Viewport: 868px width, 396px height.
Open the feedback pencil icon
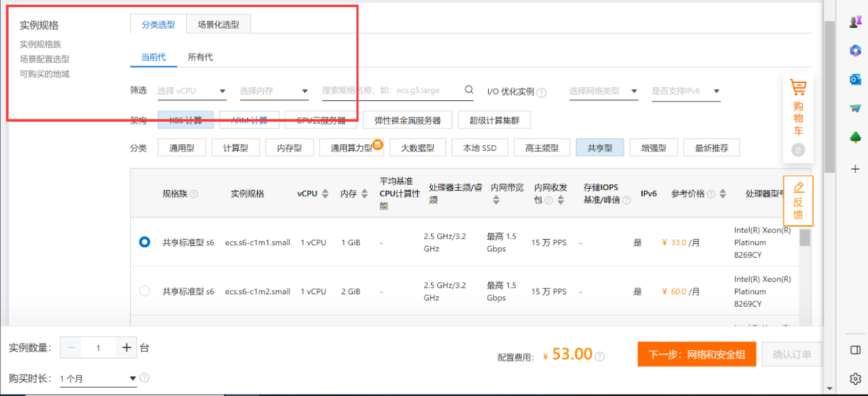tap(799, 187)
